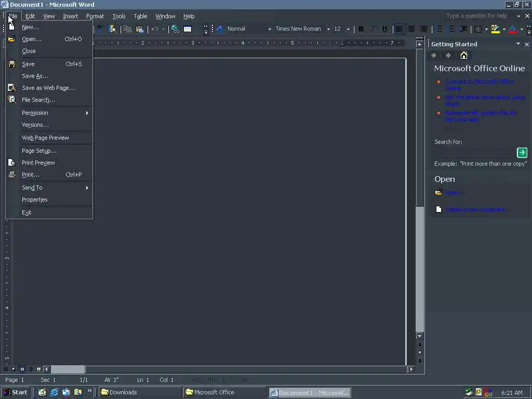Apply the yellow Highlight color button
Screen dimensions: 532x399
pyautogui.click(x=496, y=29)
